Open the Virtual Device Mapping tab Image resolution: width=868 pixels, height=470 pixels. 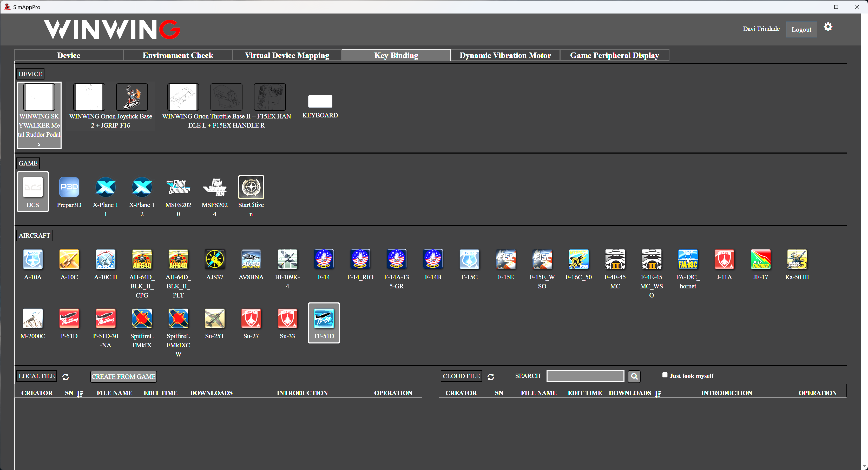(x=287, y=55)
